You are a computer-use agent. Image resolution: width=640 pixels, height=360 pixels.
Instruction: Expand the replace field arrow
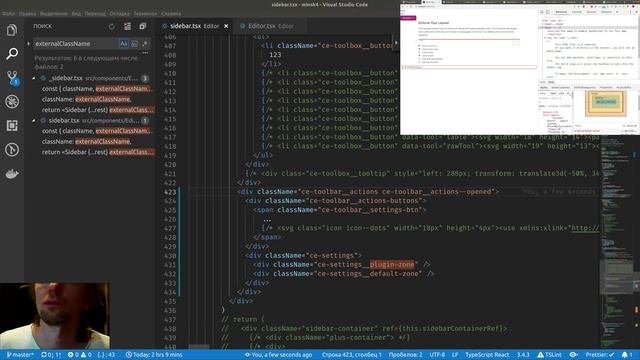pyautogui.click(x=29, y=43)
